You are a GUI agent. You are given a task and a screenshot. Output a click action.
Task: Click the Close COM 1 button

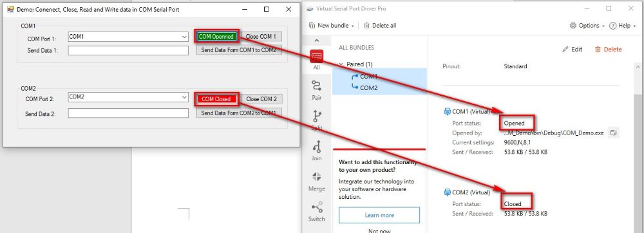pos(261,37)
